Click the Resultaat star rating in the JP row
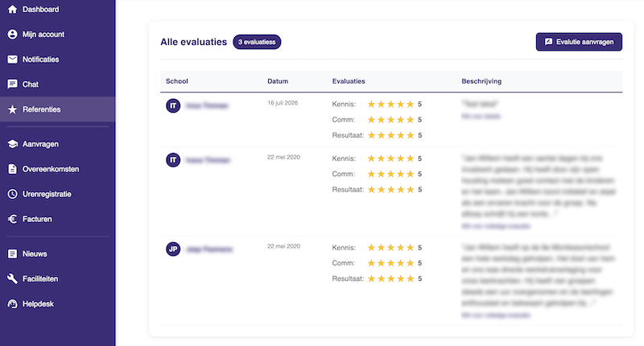This screenshot has height=346, width=644. [390, 278]
